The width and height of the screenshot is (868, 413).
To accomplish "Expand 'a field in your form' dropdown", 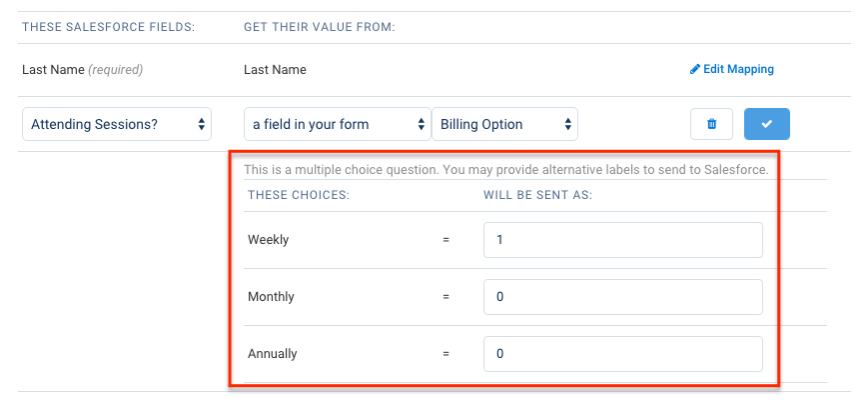I will (337, 124).
